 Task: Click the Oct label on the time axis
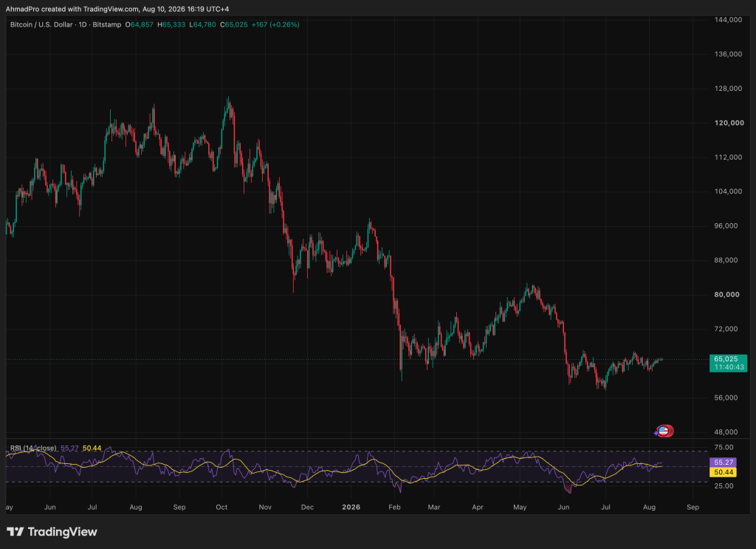[221, 507]
